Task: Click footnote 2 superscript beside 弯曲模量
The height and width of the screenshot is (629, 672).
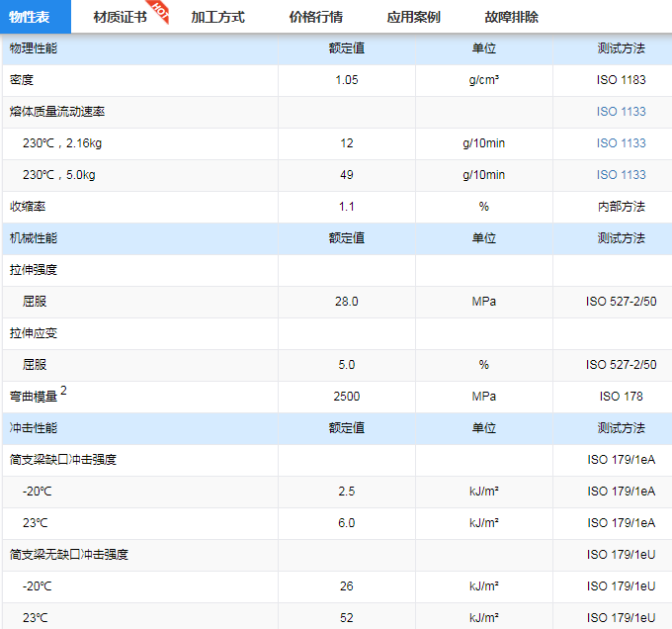Action: pyautogui.click(x=64, y=391)
